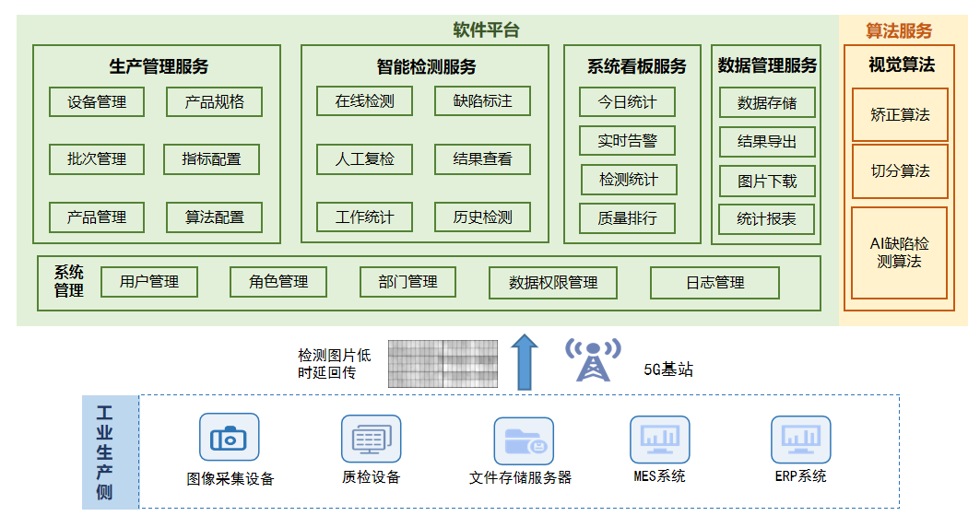Click the ERP系统 text label

pos(800,476)
